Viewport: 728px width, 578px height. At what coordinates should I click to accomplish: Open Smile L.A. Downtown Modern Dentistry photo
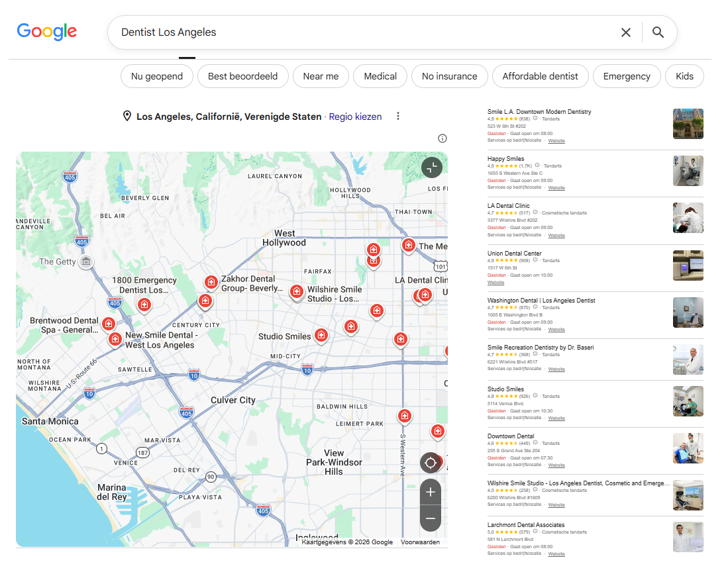[x=688, y=124]
